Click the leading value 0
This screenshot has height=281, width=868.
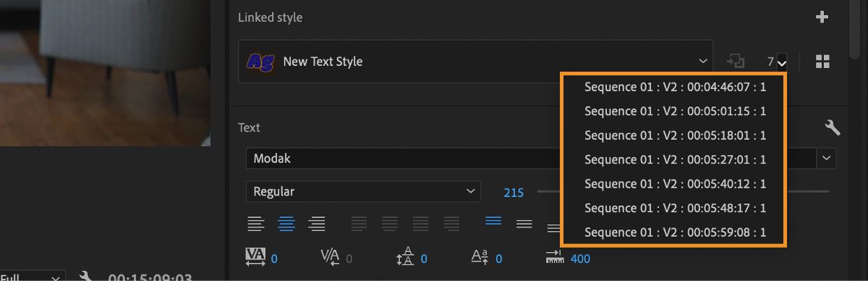pos(424,259)
